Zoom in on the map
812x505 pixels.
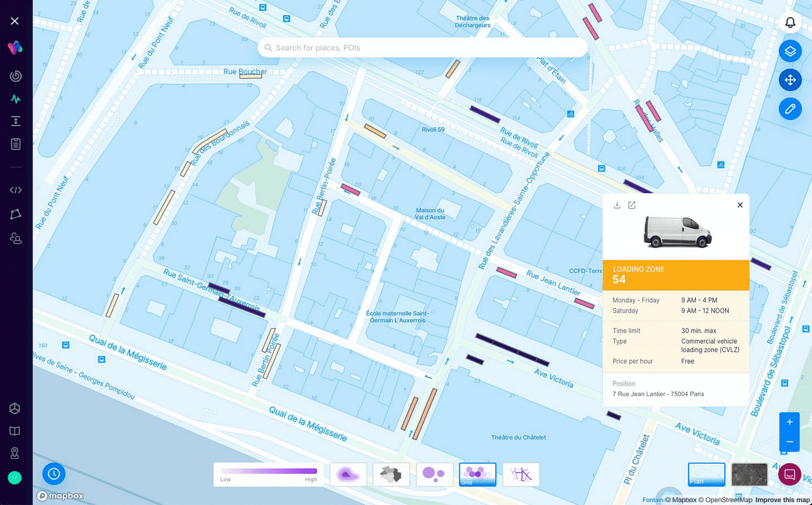point(789,422)
